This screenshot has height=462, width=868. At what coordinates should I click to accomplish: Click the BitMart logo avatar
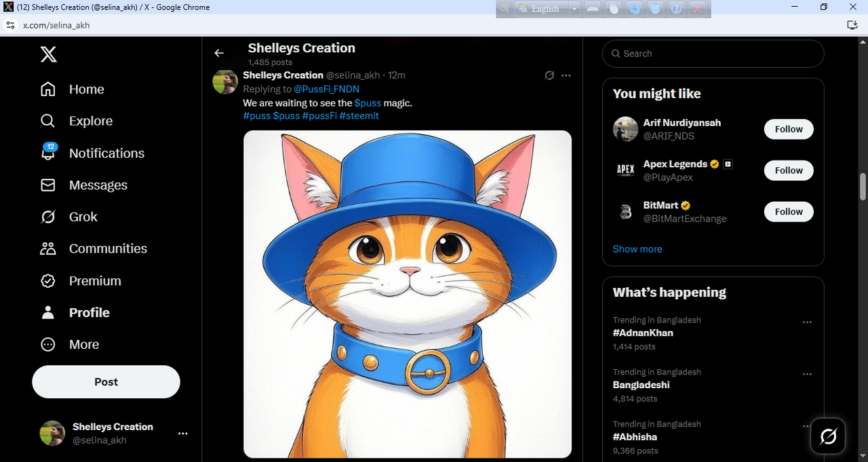[x=625, y=212]
